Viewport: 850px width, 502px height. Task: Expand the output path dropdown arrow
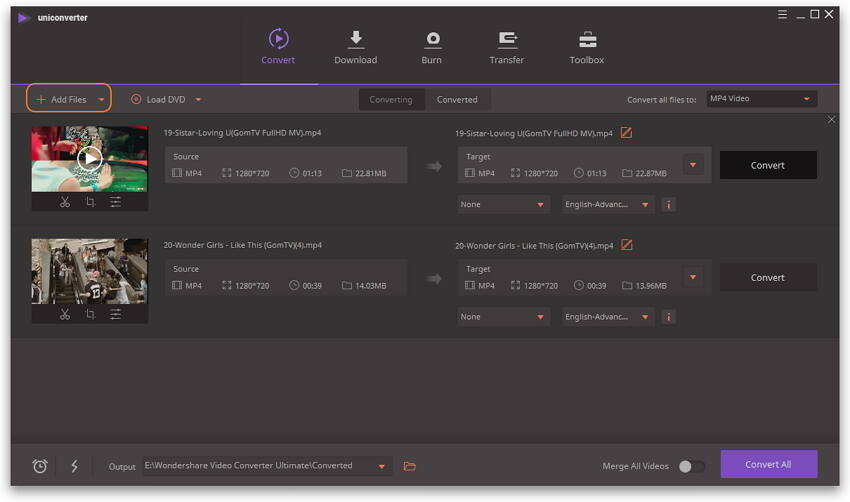coord(382,466)
